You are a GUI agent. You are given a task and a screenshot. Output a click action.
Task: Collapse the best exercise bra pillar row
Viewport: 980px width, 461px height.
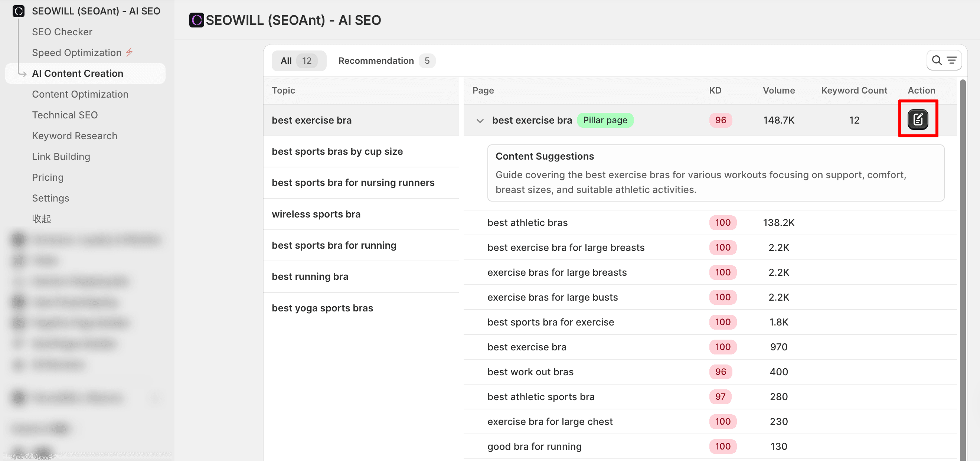tap(480, 121)
